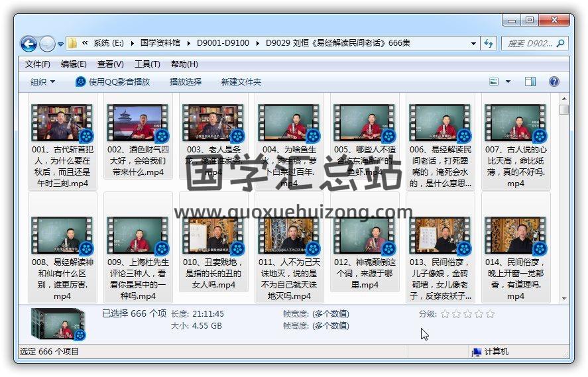Click the vertical scrollbar in file list
The width and height of the screenshot is (588, 377).
click(x=564, y=199)
